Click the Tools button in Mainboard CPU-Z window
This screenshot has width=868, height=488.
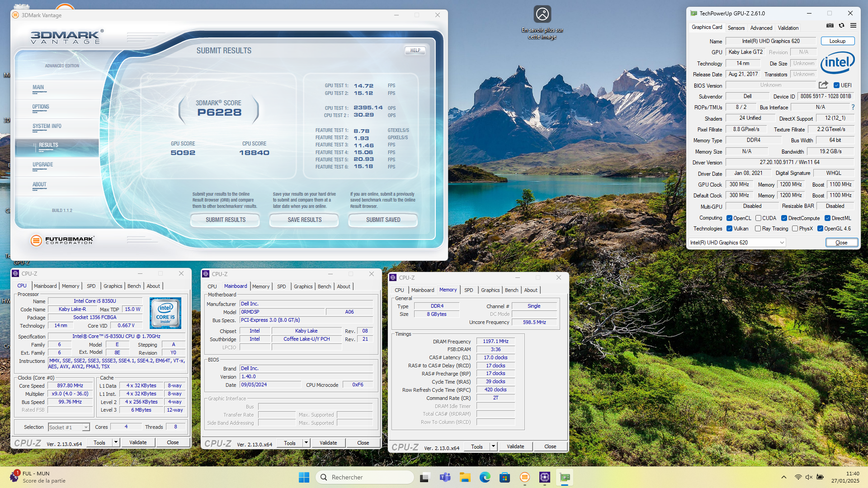pos(290,443)
